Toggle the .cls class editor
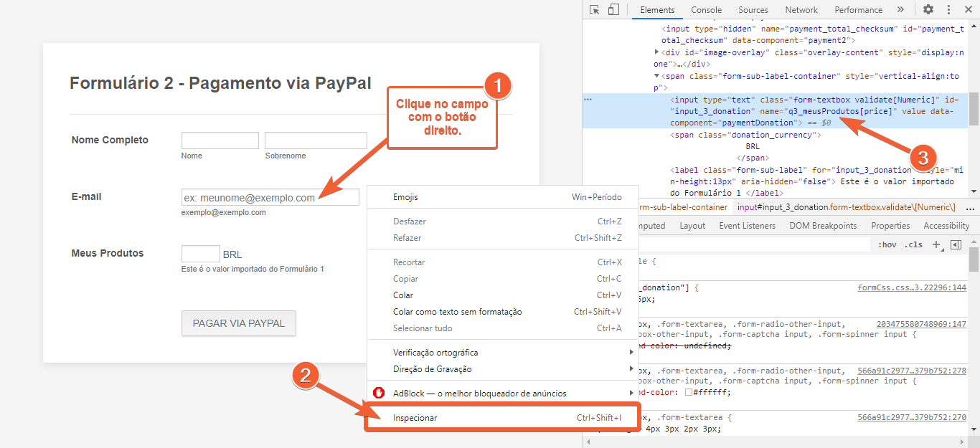This screenshot has height=448, width=980. click(913, 245)
